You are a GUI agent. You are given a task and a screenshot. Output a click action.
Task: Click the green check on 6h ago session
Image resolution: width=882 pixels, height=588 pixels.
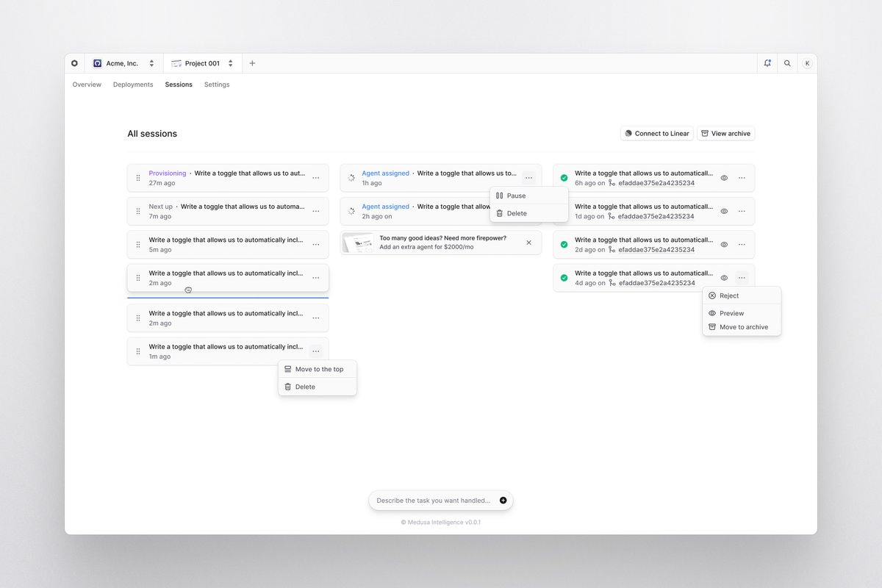[564, 178]
